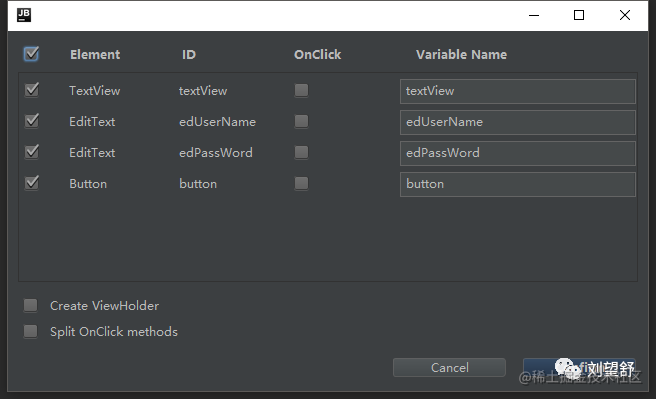Edit the edPassWord variable name field
656x399 pixels.
click(518, 153)
